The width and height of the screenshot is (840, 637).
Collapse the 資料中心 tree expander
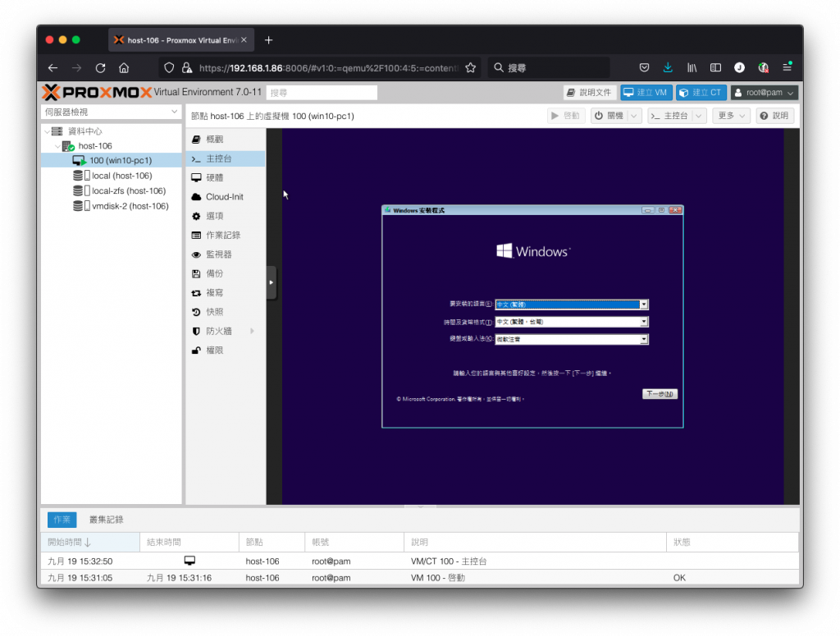click(47, 131)
